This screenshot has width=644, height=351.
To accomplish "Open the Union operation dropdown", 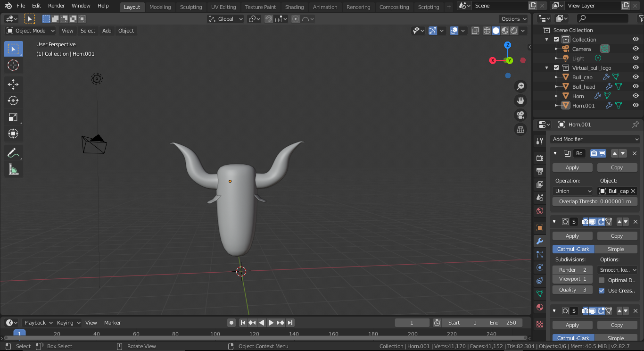I will [x=573, y=191].
